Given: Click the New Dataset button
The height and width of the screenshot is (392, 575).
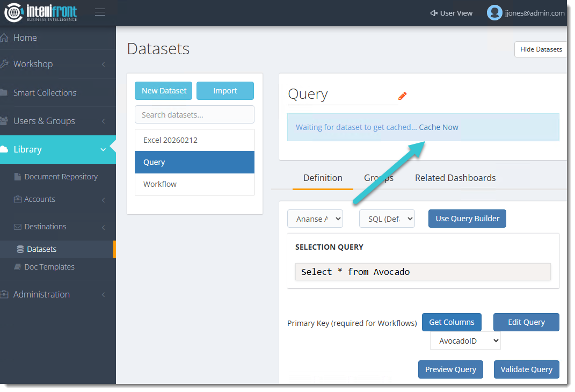Looking at the screenshot, I should pyautogui.click(x=163, y=91).
